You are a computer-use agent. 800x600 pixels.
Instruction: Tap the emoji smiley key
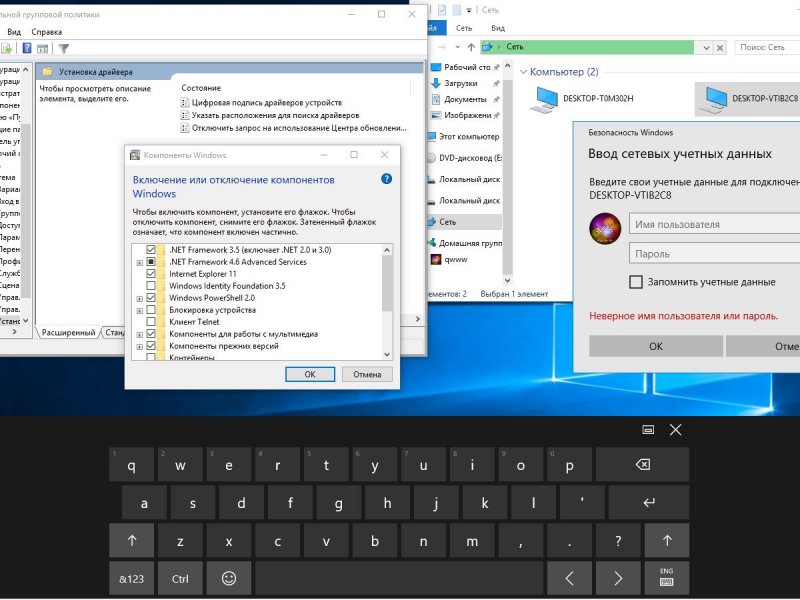[229, 578]
